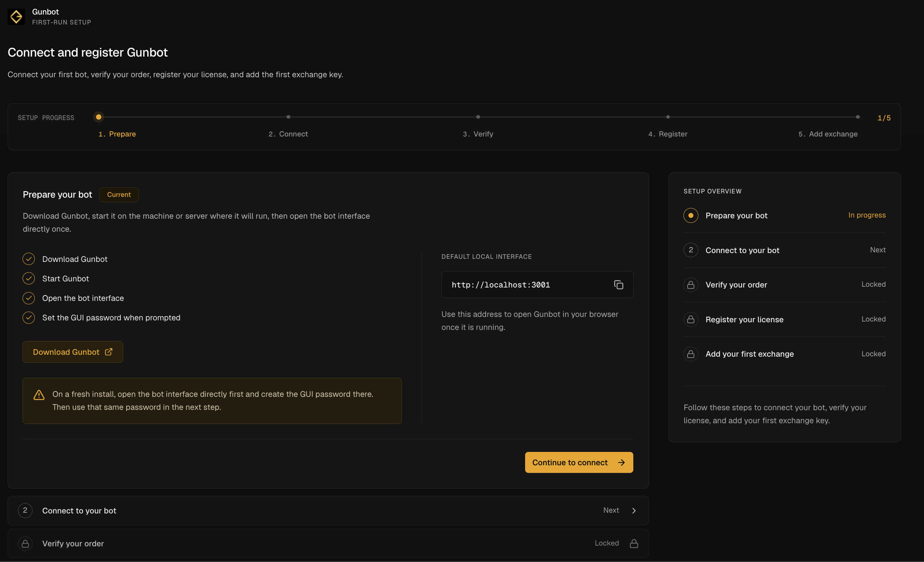Open Connect to your bot in Setup Overview
The image size is (924, 562).
tap(784, 250)
